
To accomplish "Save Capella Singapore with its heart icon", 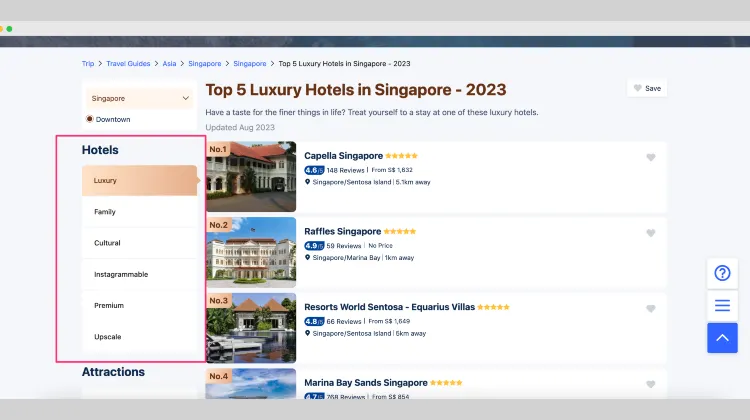I will click(651, 157).
